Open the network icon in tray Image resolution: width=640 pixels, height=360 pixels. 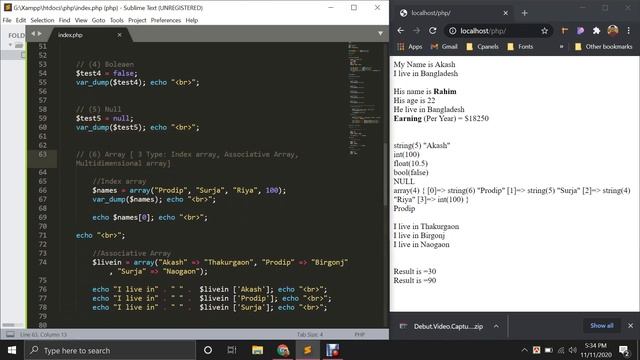coord(561,350)
